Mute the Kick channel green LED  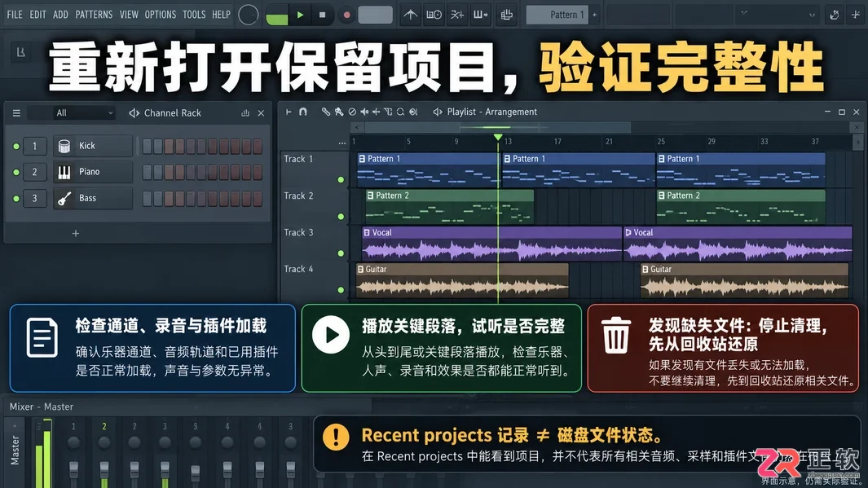(16, 146)
